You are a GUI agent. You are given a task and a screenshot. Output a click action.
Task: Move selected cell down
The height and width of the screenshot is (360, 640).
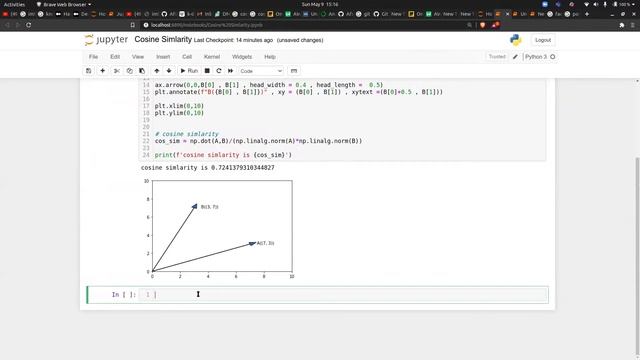point(169,71)
